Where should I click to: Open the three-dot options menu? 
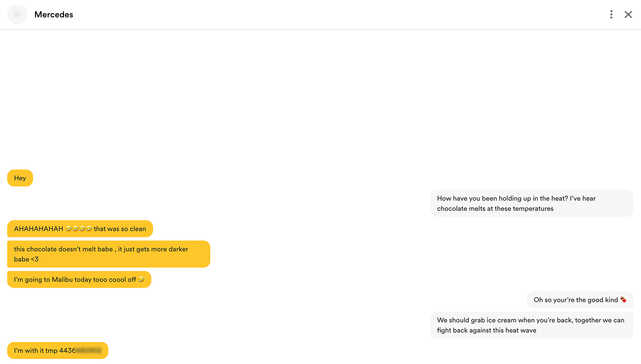pyautogui.click(x=611, y=15)
